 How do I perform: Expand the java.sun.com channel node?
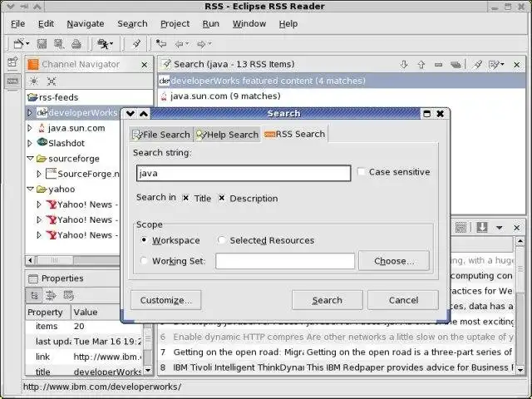30,128
